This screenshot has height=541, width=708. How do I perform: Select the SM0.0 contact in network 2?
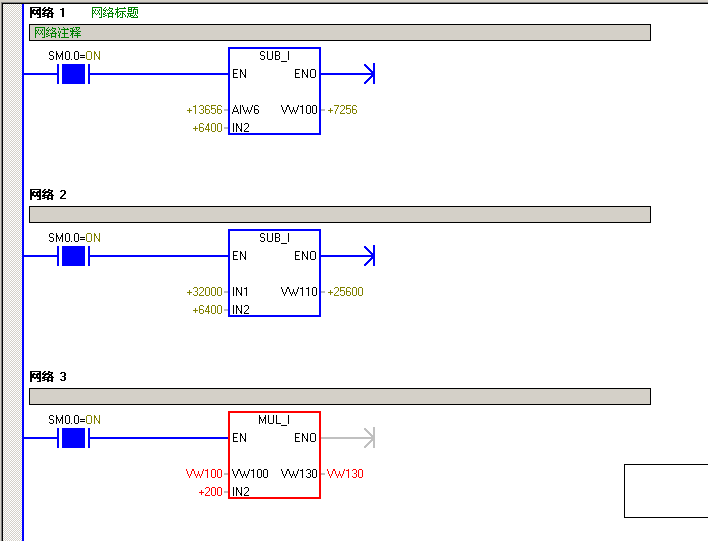point(73,256)
